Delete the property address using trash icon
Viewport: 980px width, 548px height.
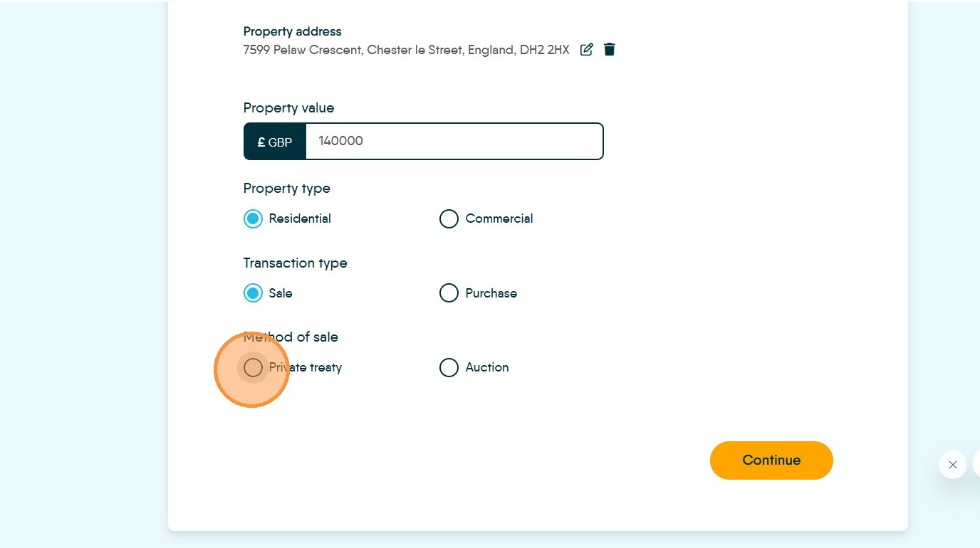click(x=609, y=49)
